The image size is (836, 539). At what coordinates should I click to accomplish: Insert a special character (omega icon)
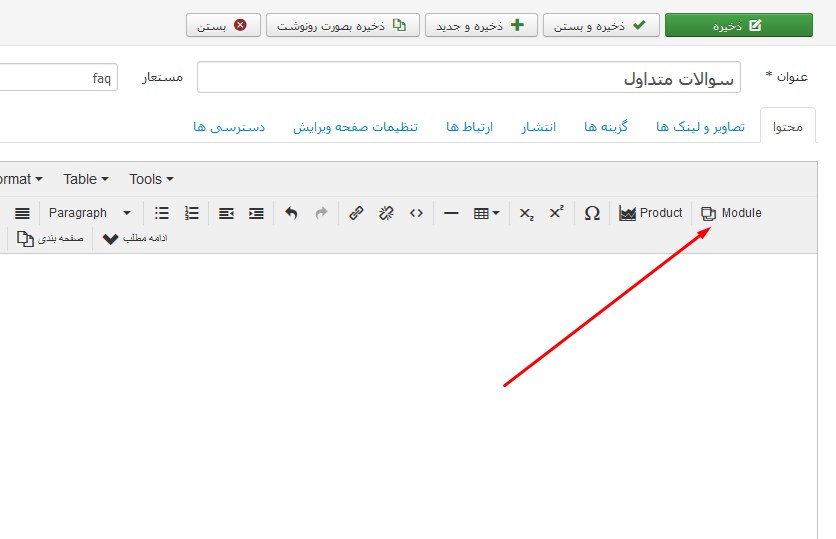[x=592, y=213]
